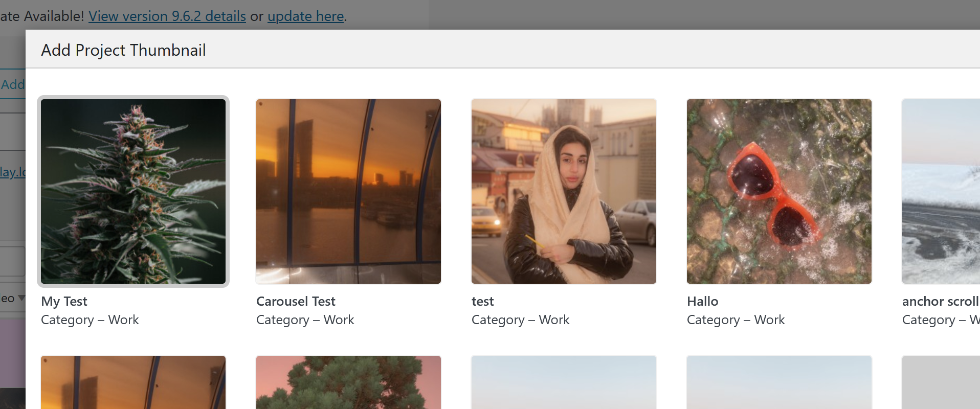Viewport: 980px width, 409px height.
Task: Choose the Carousel Test sunset window thumbnail
Action: [x=348, y=191]
